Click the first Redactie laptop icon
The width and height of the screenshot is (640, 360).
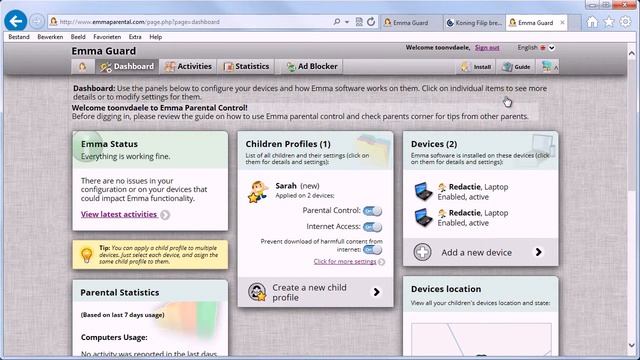point(423,191)
